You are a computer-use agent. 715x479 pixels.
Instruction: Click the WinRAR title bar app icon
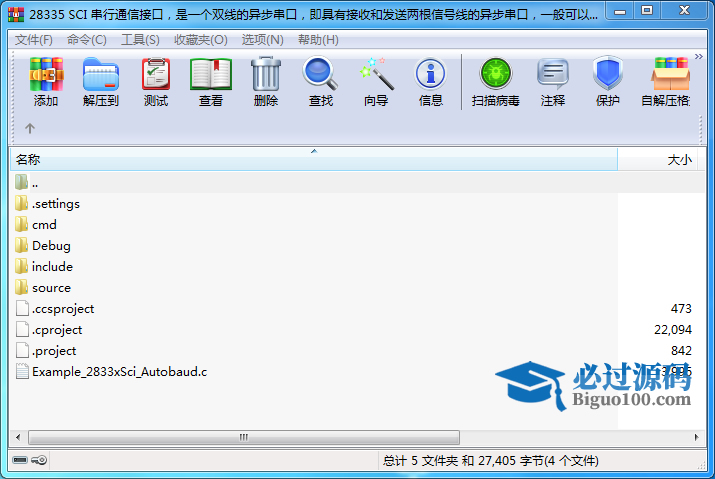(16, 14)
